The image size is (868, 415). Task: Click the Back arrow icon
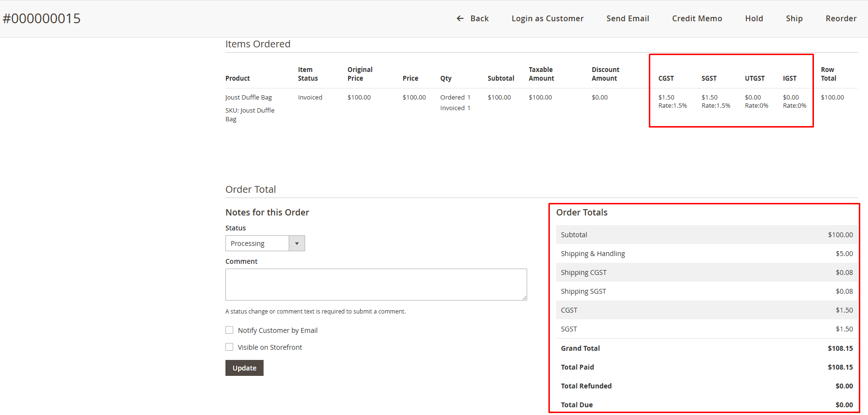(x=460, y=18)
